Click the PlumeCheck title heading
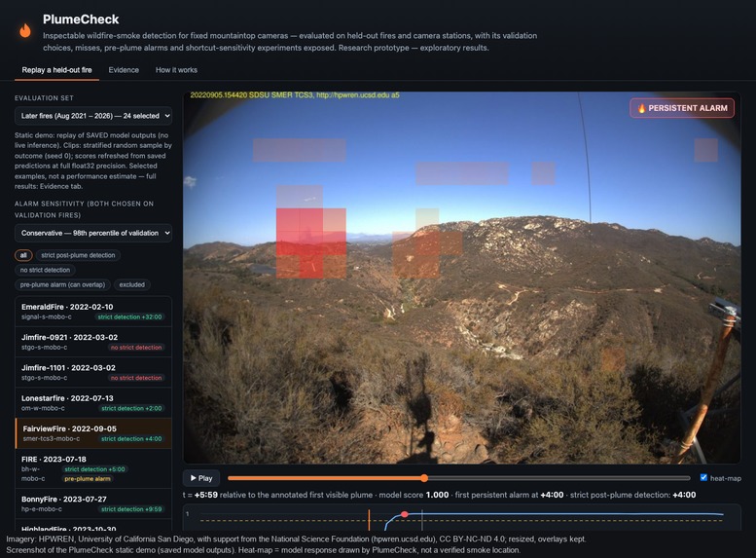Image resolution: width=756 pixels, height=558 pixels. coord(81,19)
